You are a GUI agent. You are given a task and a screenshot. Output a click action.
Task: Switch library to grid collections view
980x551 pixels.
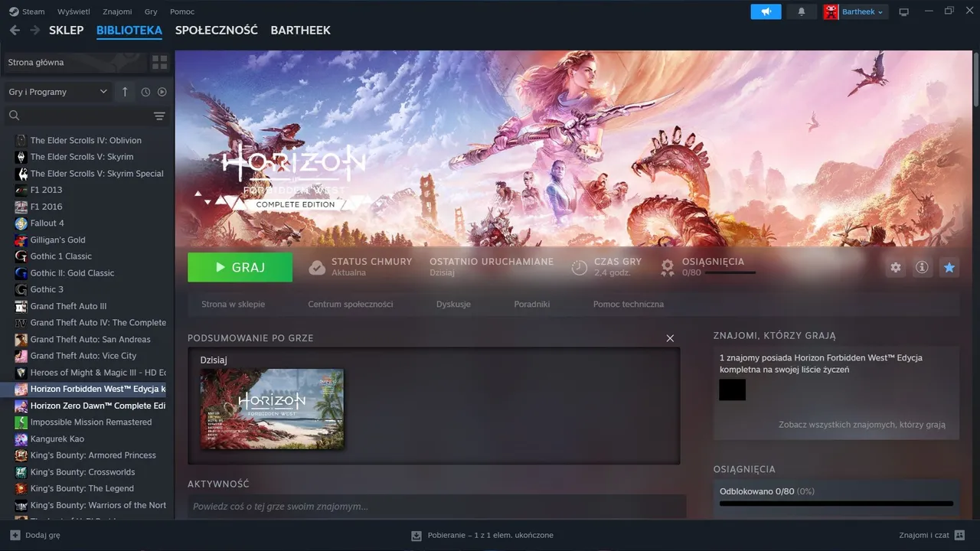click(159, 62)
